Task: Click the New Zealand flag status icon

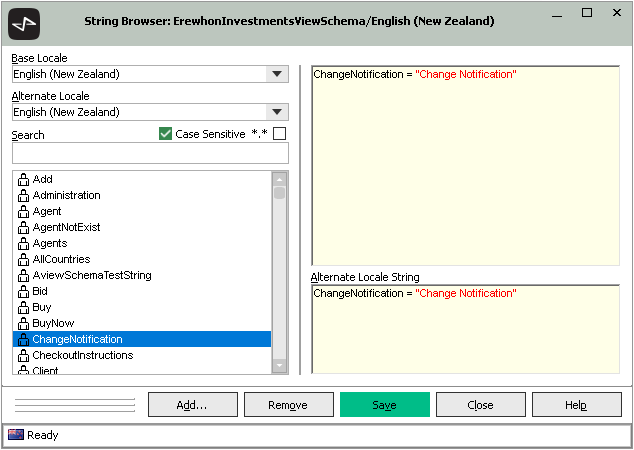Action: point(16,435)
